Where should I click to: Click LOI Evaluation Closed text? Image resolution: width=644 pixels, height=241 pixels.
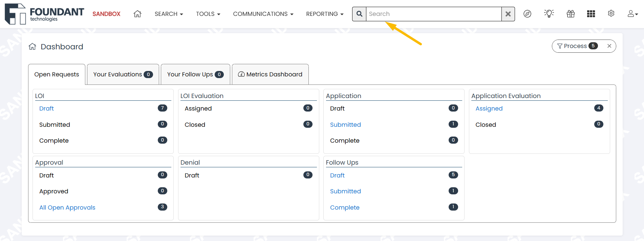point(195,125)
